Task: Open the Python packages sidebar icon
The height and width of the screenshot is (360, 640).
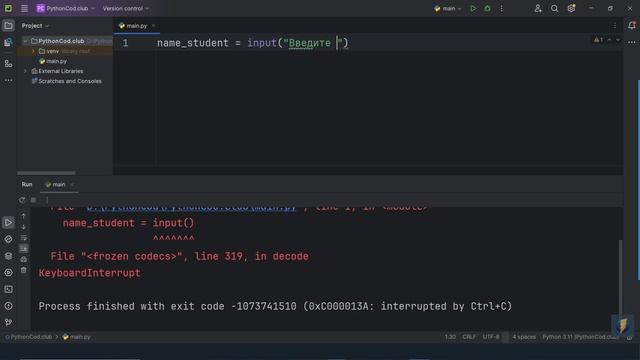Action: click(8, 42)
